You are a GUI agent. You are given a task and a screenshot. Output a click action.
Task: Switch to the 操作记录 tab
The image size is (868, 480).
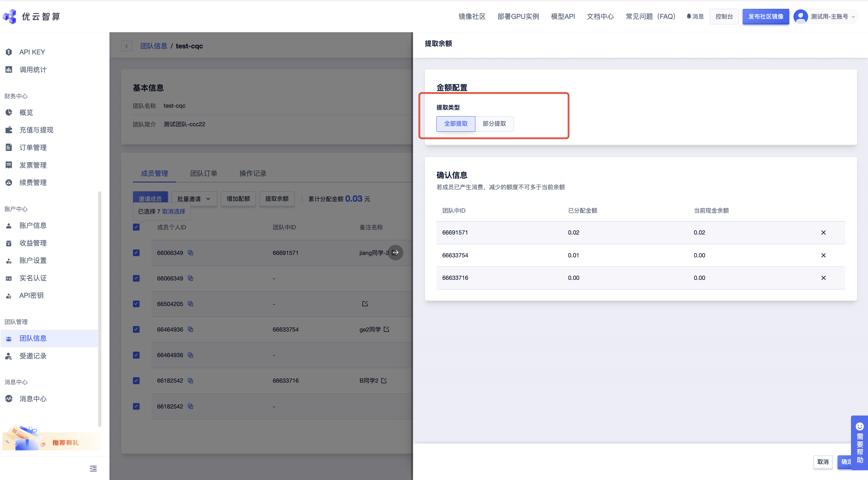click(x=253, y=173)
